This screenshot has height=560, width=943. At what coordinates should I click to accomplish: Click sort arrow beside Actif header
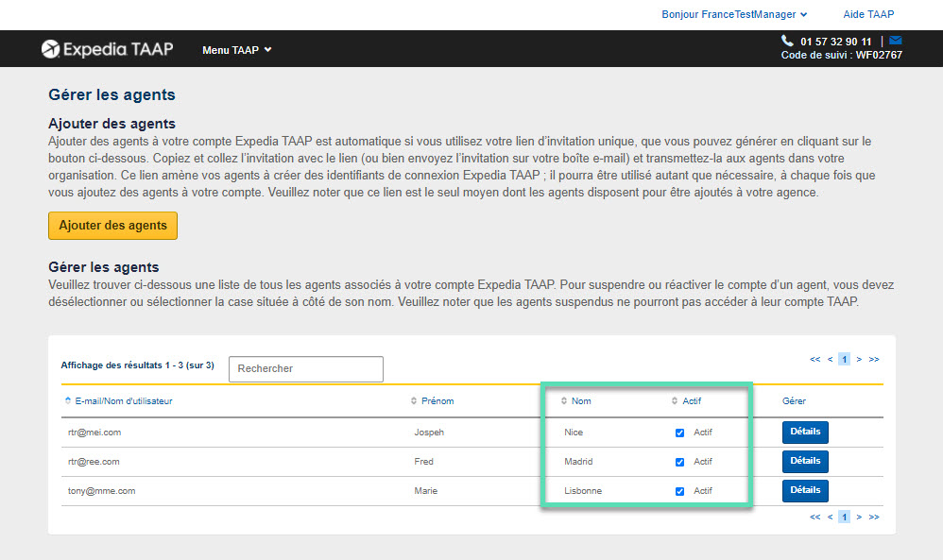(x=674, y=400)
